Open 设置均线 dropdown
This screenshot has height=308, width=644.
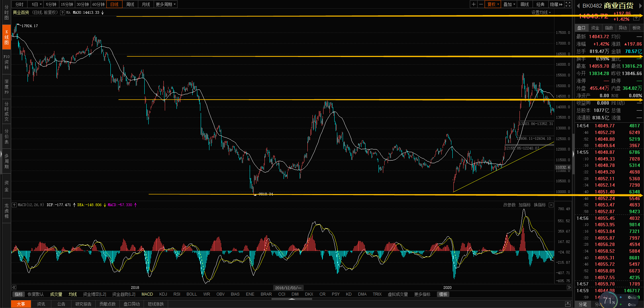coord(541,12)
